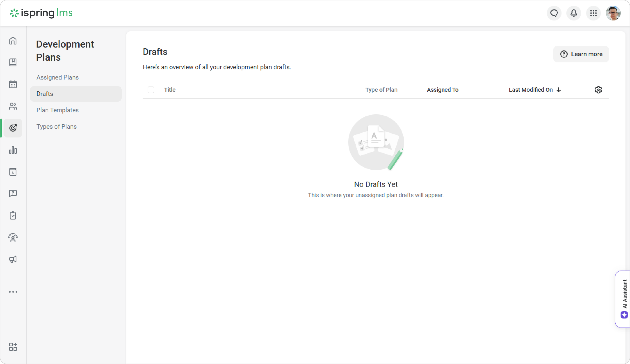Open the megaphone announcements icon
This screenshot has height=364, width=630.
pos(13,259)
